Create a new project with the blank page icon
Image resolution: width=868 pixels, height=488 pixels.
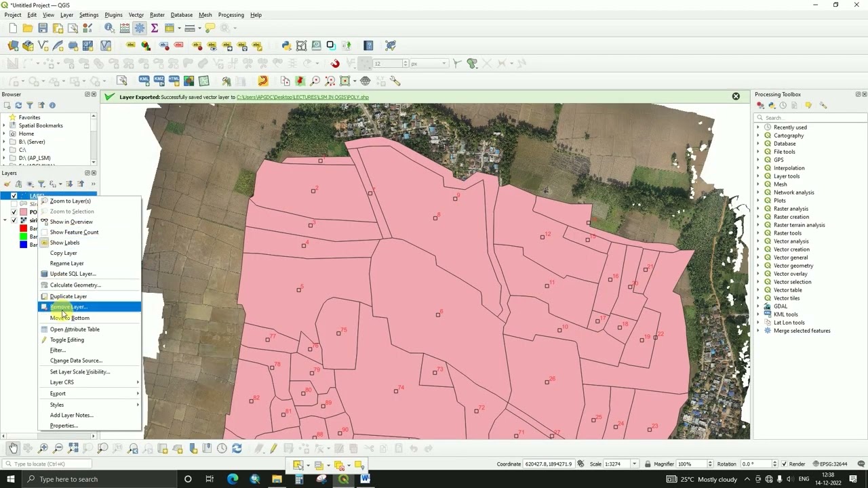coord(13,28)
